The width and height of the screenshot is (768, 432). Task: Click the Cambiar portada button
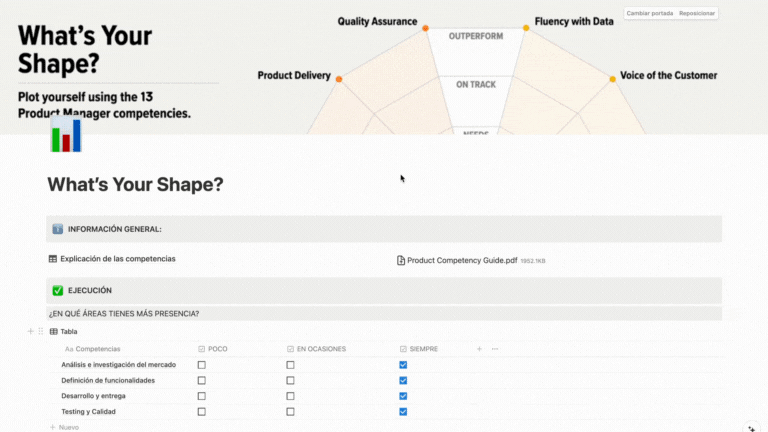pyautogui.click(x=649, y=13)
